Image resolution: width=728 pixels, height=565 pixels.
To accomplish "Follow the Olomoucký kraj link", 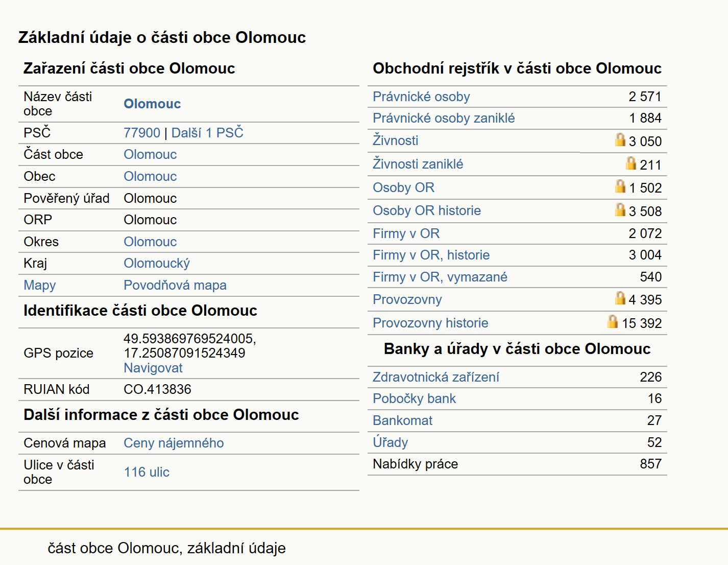I will pyautogui.click(x=157, y=263).
